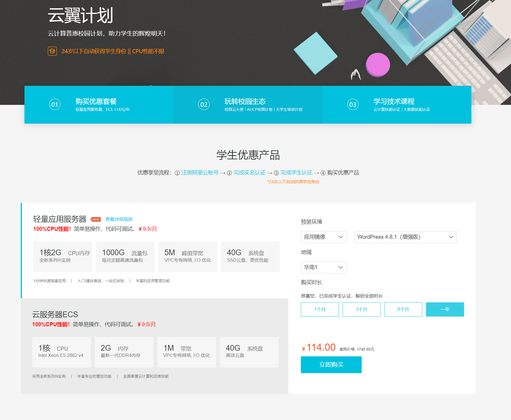Expand the WordPress 4.8.1 version dropdown
This screenshot has height=420, width=511.
pos(405,237)
